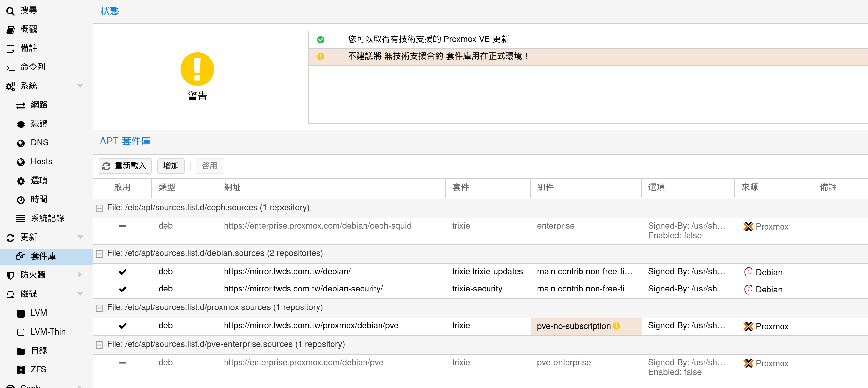Collapse the 系統 sidebar section arrow
868x388 pixels.
point(80,86)
